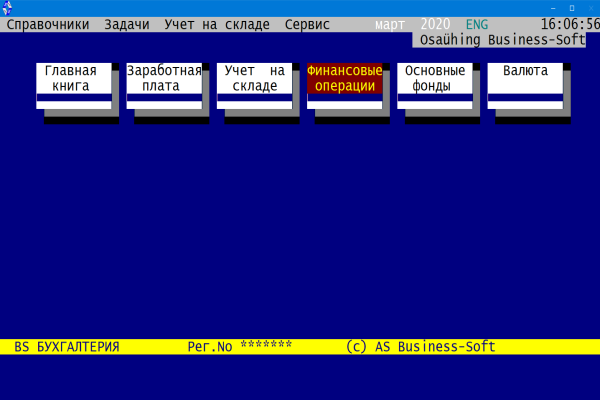Maximize the application window
This screenshot has height=400, width=600.
(x=572, y=8)
